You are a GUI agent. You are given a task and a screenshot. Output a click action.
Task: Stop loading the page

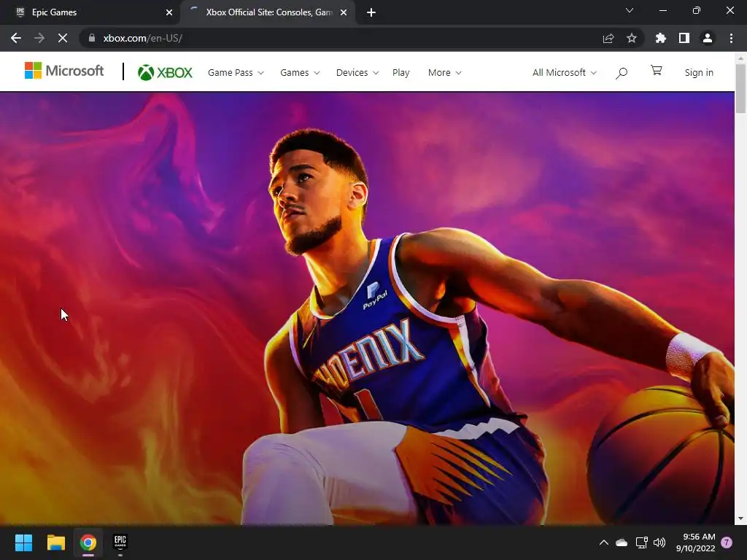[63, 38]
